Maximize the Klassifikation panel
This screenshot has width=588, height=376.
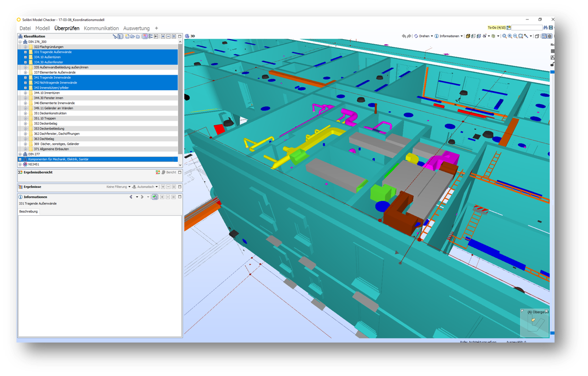point(180,37)
